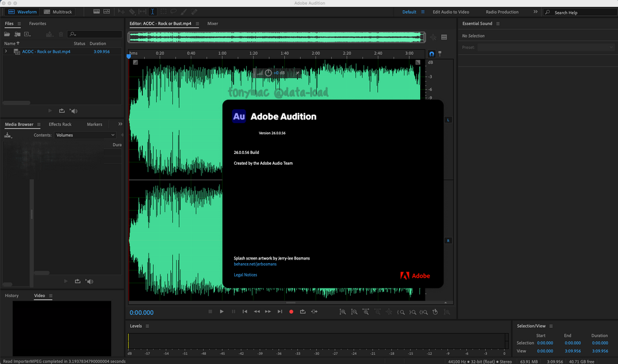Screen dimensions: 618x364
Task: Click the Fast Forward transport button
Action: tap(268, 311)
